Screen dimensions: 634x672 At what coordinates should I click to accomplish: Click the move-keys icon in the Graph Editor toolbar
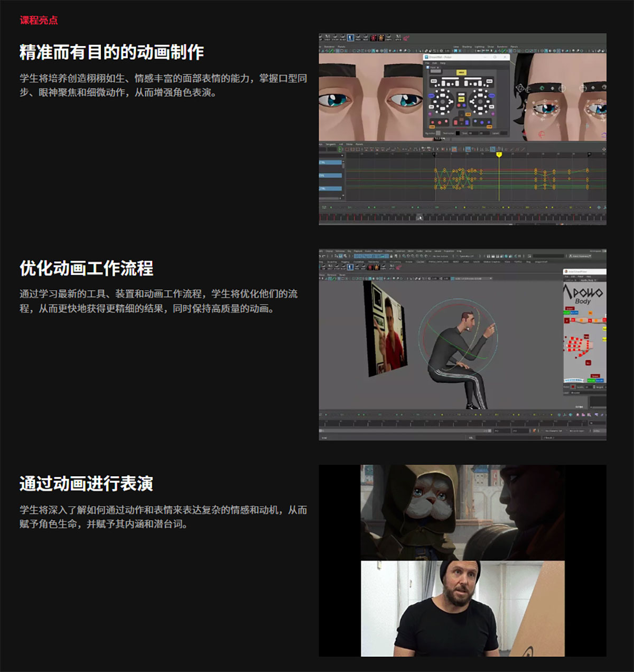340,149
